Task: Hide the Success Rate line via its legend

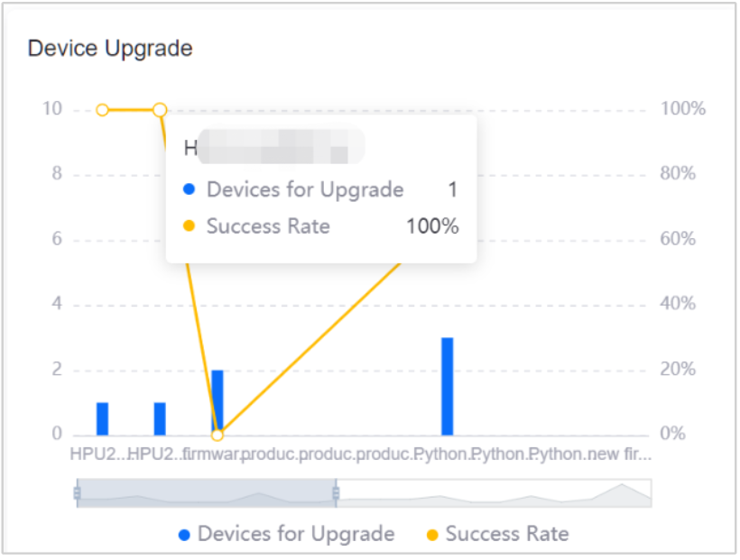Action: point(494,534)
